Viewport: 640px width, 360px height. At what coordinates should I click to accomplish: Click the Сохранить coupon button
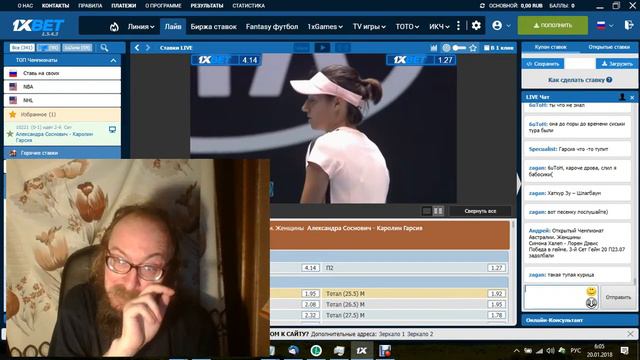coord(543,64)
